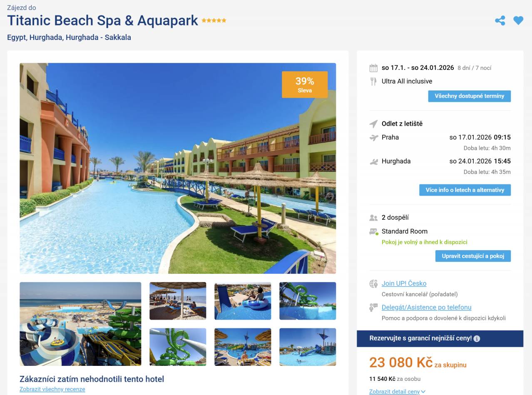Open Delegát/Asistence po telefonu link
This screenshot has width=532, height=395.
pyautogui.click(x=426, y=307)
